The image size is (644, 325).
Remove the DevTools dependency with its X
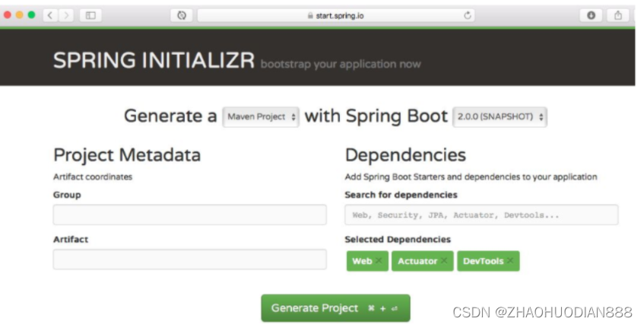tap(509, 260)
